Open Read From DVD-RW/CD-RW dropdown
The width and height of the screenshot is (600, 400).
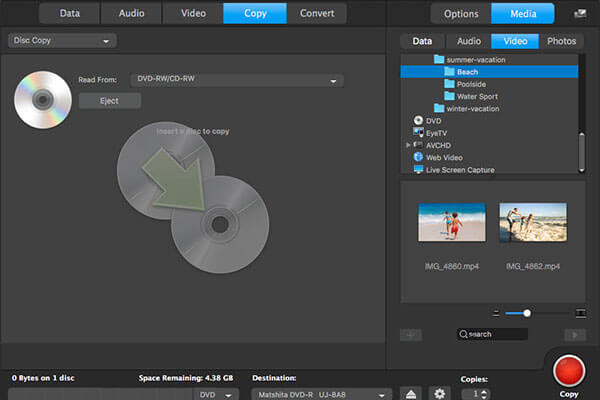[x=236, y=80]
